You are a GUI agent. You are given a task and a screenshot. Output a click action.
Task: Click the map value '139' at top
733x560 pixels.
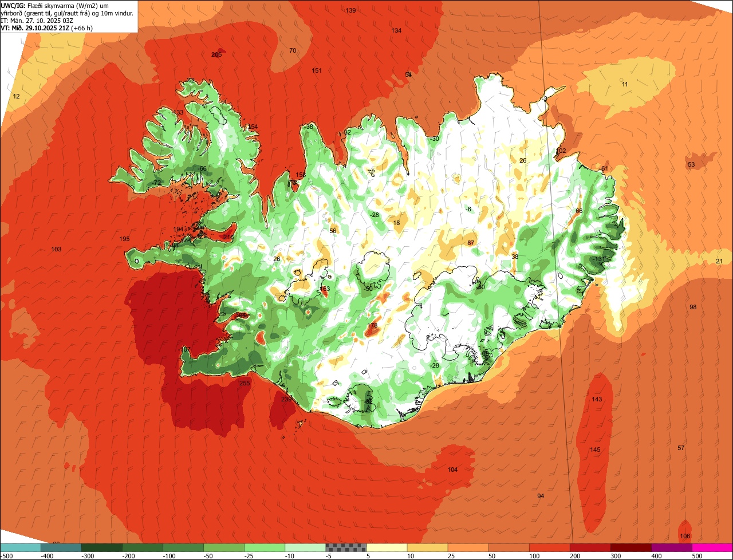(x=350, y=11)
